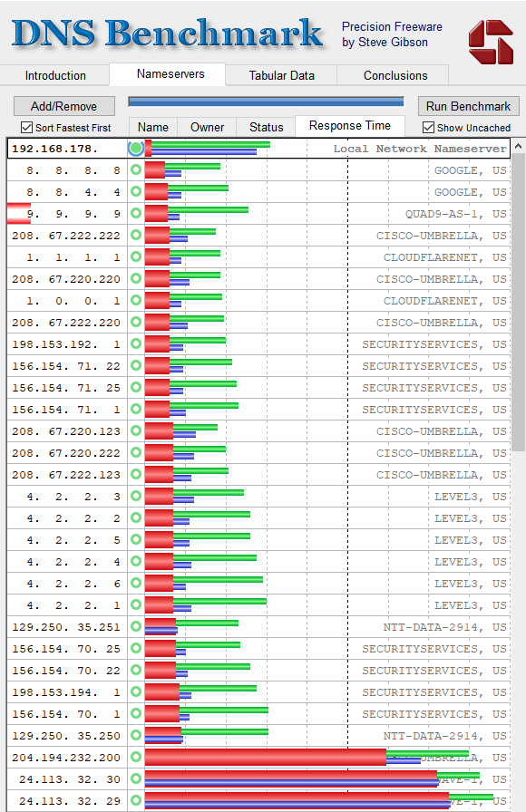Select the Response Time sub-tab
The height and width of the screenshot is (812, 526).
pos(350,126)
